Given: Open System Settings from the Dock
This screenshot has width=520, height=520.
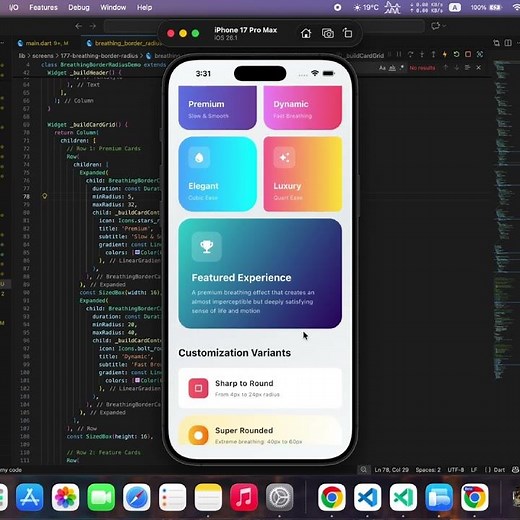Looking at the screenshot, I should coord(280,497).
